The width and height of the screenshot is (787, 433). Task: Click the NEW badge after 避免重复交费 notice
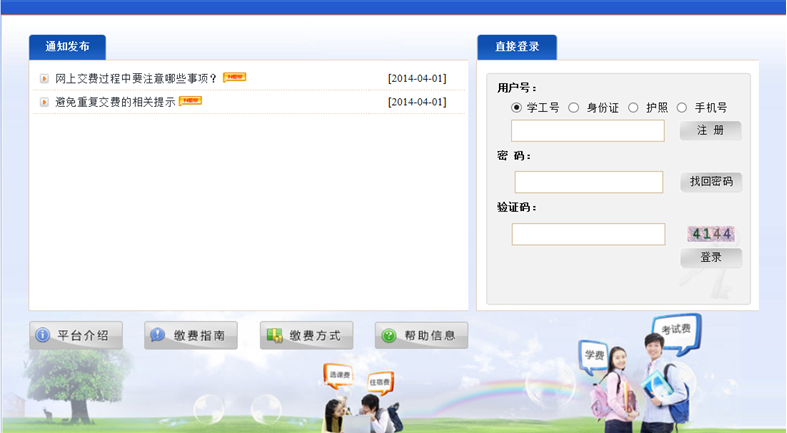190,101
